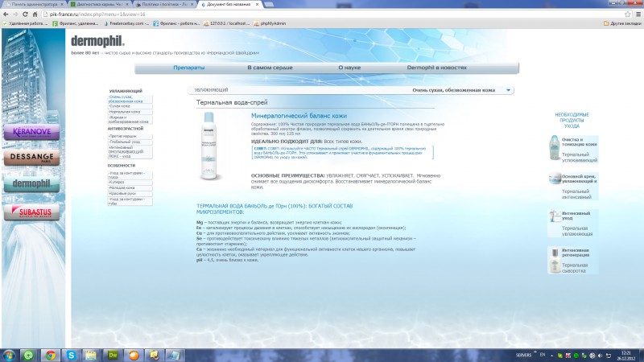Expand the skin type dropdown arrow
The width and height of the screenshot is (644, 362).
pos(508,90)
